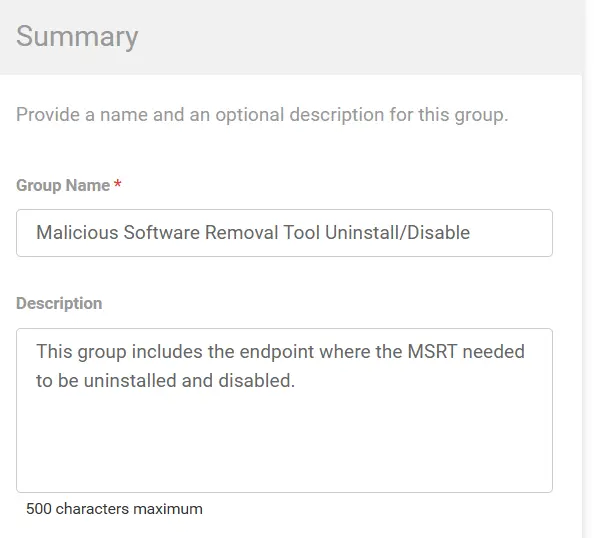
Task: Click the word MSRT in the description
Action: 432,351
